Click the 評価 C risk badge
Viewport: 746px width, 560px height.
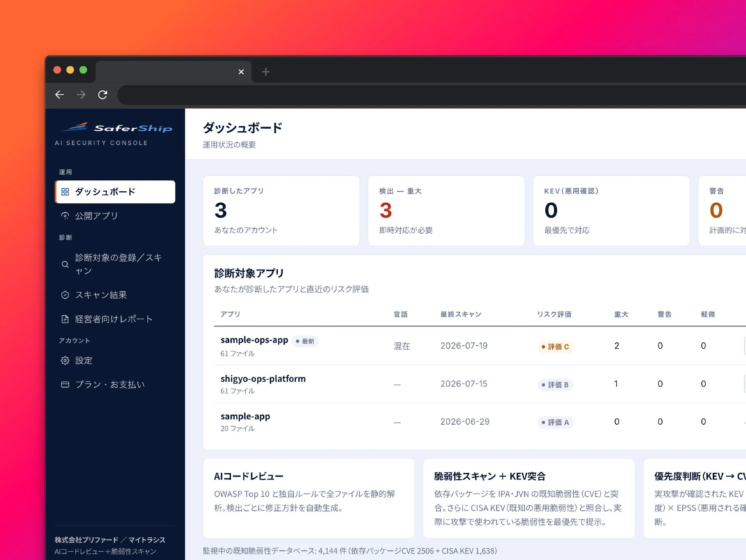tap(555, 346)
